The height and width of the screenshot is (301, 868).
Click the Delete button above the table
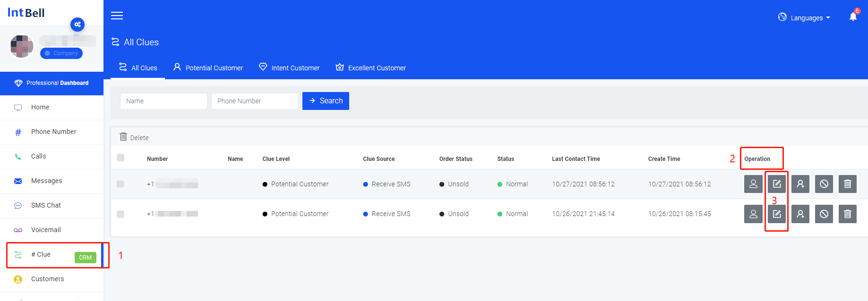point(134,137)
